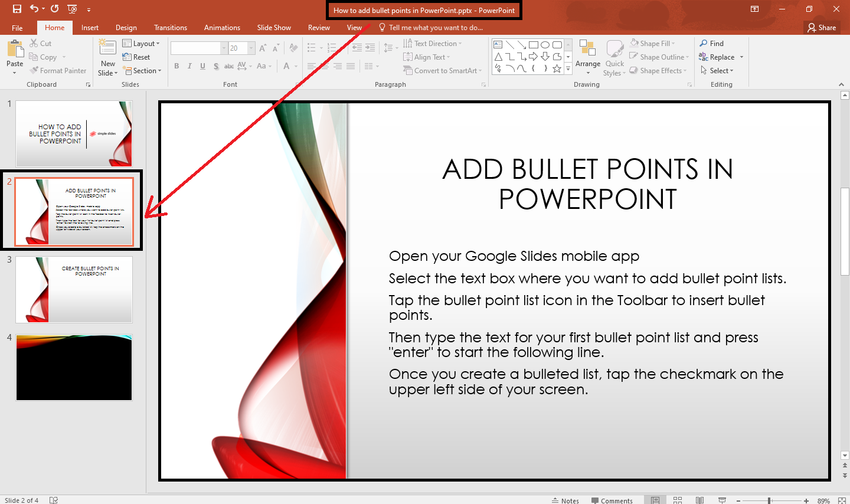Switch to the Transitions tab
The width and height of the screenshot is (850, 504).
171,28
